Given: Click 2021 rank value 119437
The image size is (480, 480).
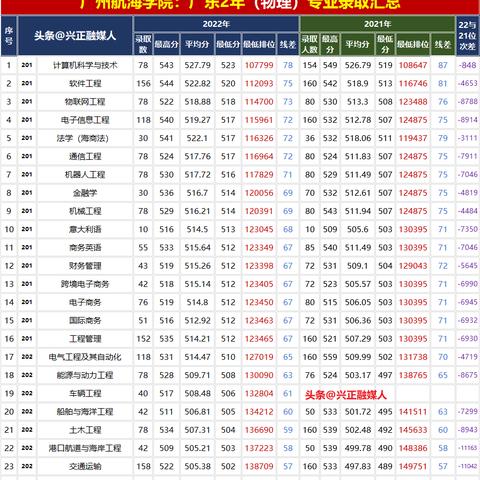Looking at the screenshot, I should [x=413, y=138].
